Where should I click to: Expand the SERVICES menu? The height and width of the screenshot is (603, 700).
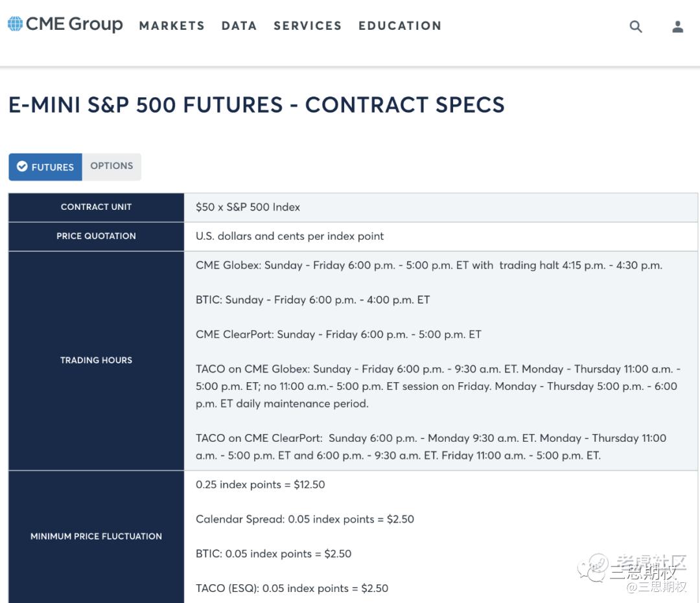coord(307,26)
